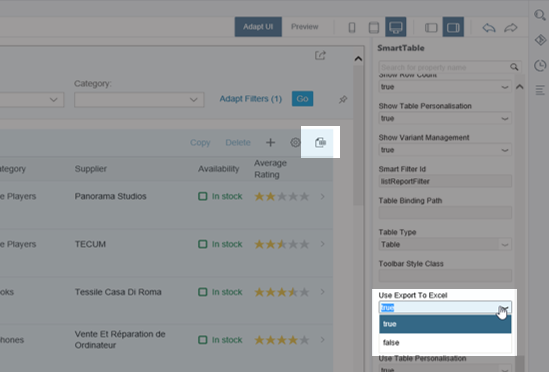549x372 pixels.
Task: Click Panorama Studios supplier cell
Action: point(110,196)
